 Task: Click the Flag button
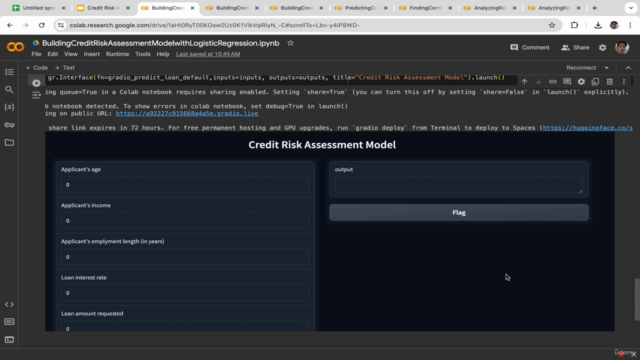(459, 213)
